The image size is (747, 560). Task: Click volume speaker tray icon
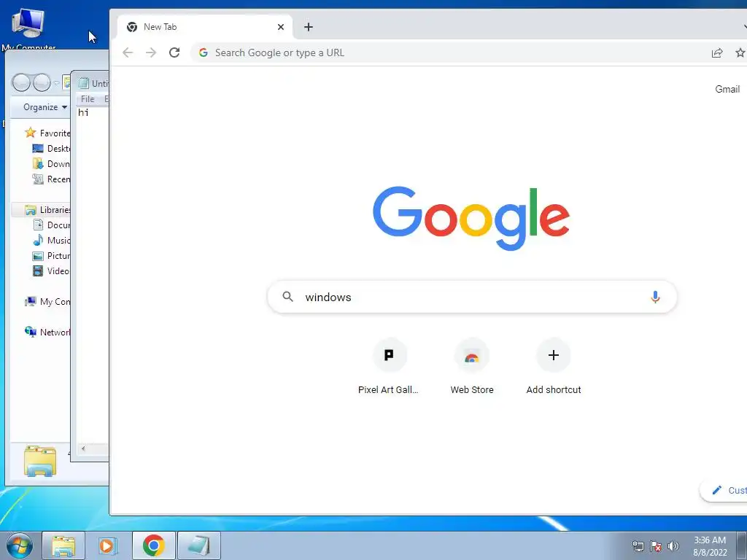click(x=673, y=546)
